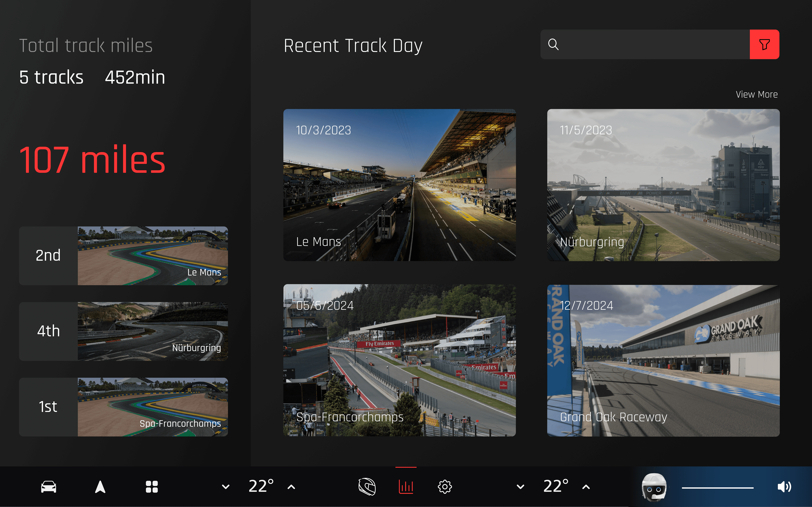812x507 pixels.
Task: Select the 4th place Nürburgring result
Action: (124, 331)
